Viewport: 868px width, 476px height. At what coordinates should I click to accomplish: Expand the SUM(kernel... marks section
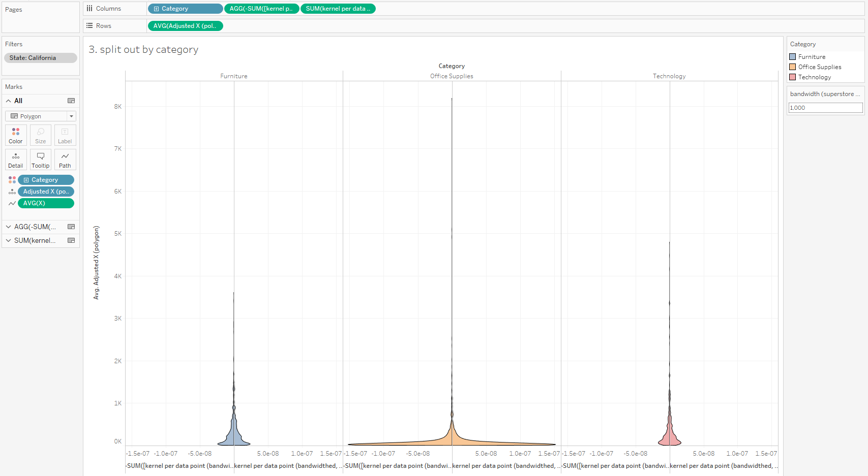(x=9, y=241)
